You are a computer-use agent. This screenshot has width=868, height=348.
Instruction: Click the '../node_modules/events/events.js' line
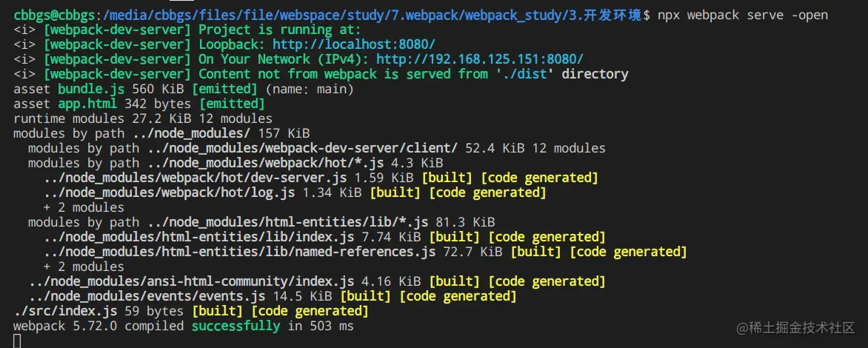point(273,297)
